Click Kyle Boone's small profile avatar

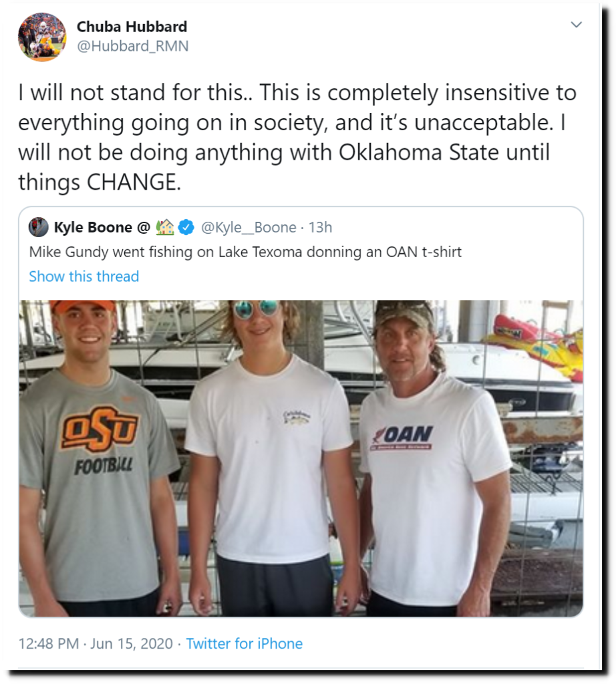click(39, 227)
